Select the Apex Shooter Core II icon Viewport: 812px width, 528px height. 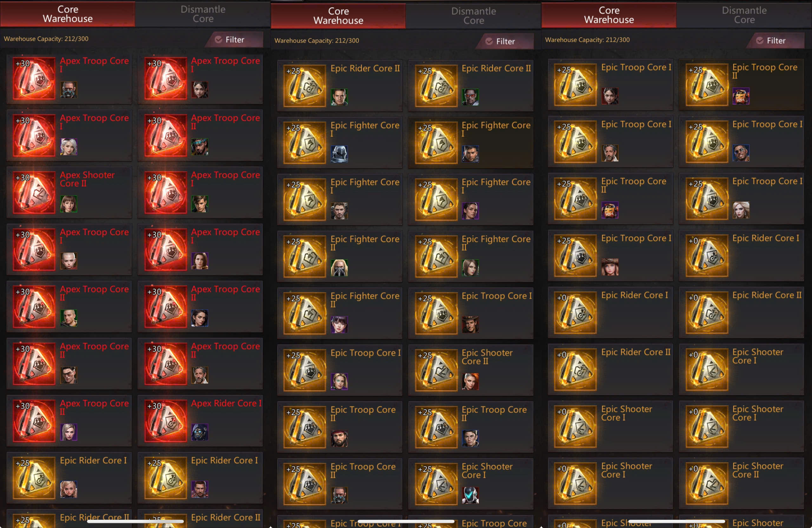coord(34,192)
